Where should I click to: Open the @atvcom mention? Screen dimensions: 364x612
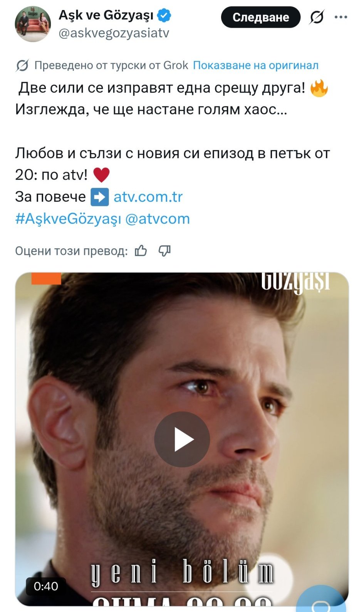[x=158, y=219]
